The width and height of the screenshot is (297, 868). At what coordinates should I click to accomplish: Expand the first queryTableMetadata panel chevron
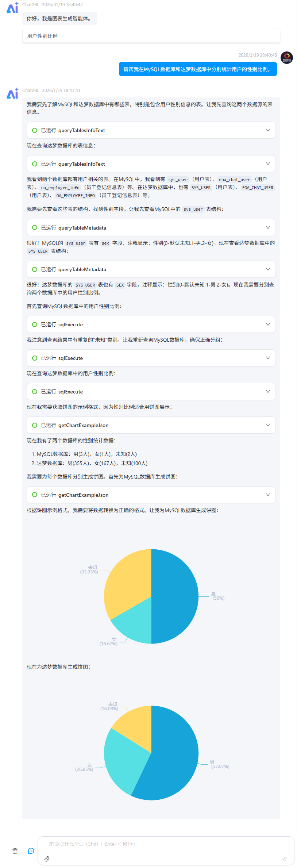[x=268, y=228]
